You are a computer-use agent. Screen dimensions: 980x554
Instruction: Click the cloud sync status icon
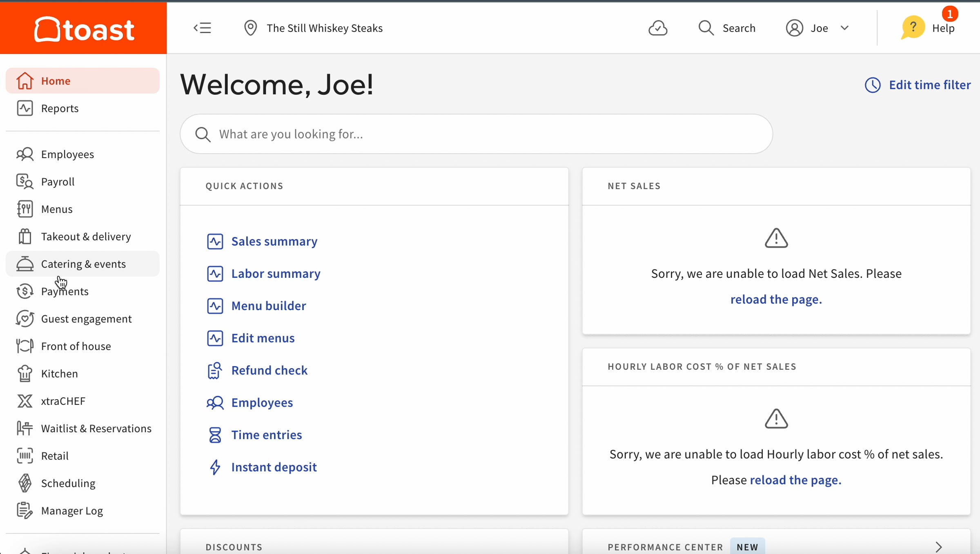point(658,28)
